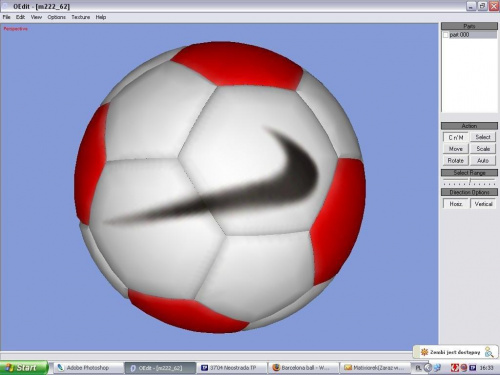Click the PL language indicator
This screenshot has height=375, width=500.
(418, 368)
